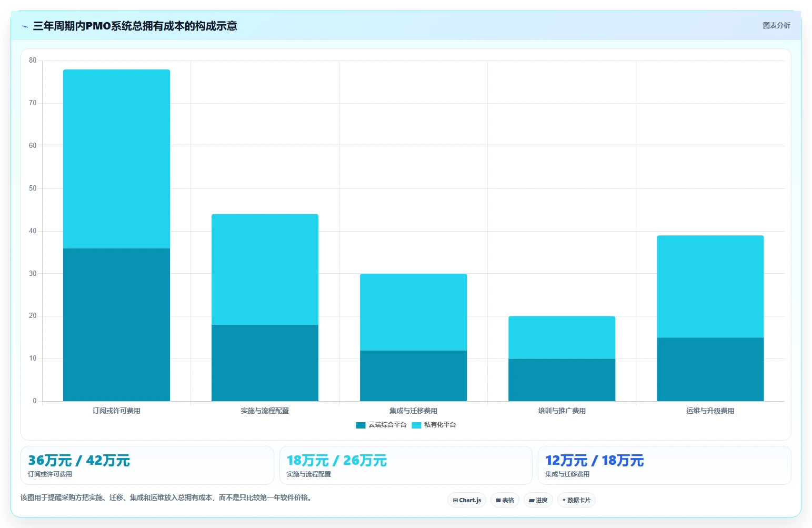The width and height of the screenshot is (812, 528).
Task: Open the 18万元 / 26万元 stat card
Action: [x=406, y=465]
